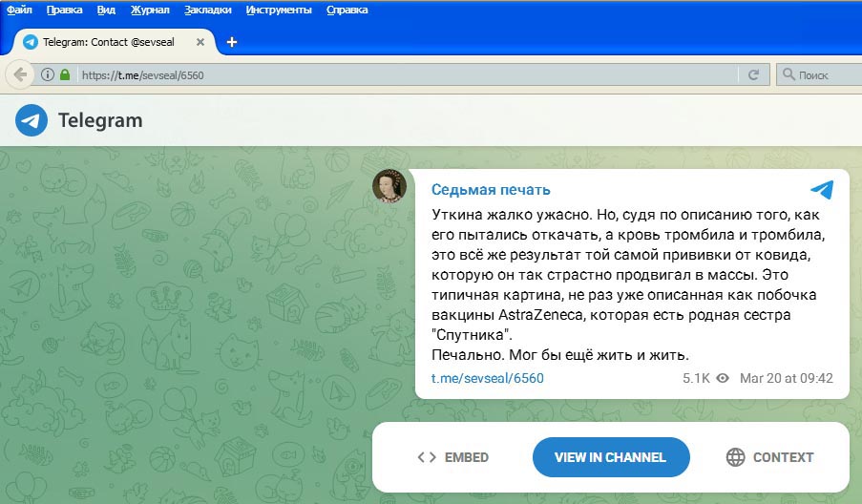Click the telegram favicon on the tab

tap(31, 42)
